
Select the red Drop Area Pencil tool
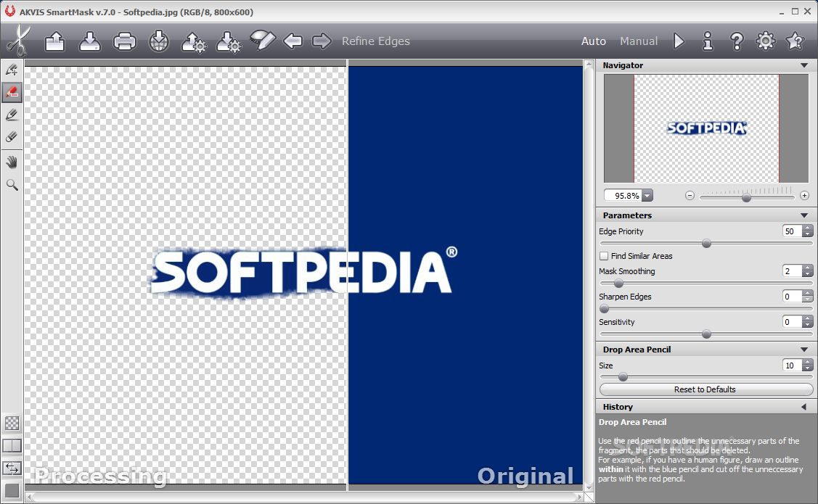click(12, 92)
